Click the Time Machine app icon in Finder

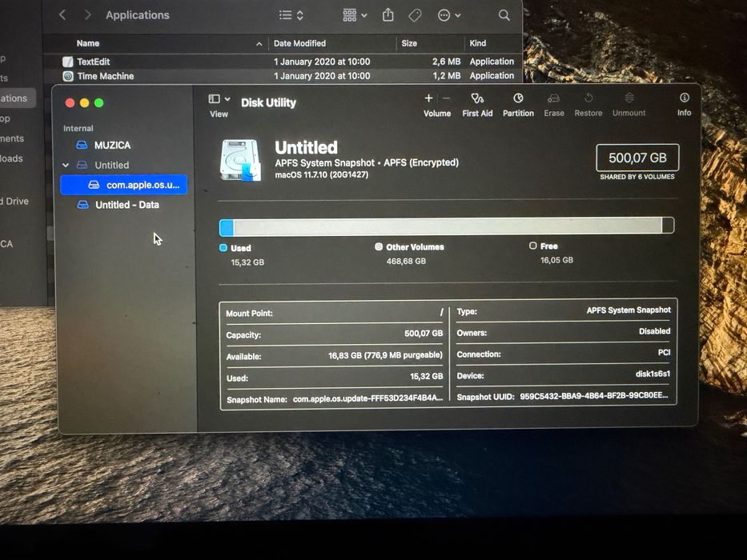tap(68, 76)
